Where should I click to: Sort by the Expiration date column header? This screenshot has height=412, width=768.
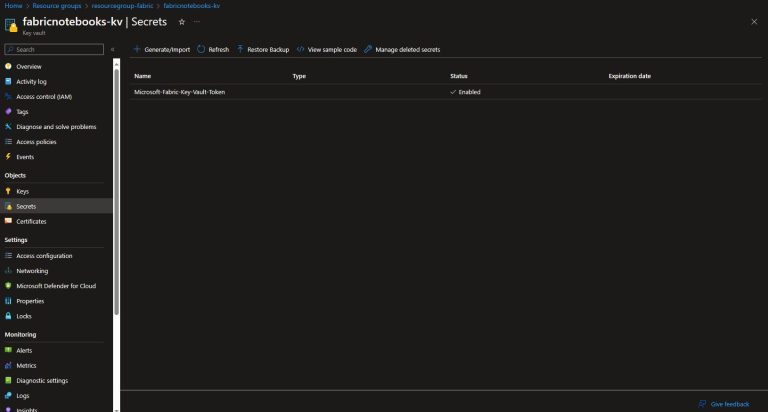(x=629, y=76)
